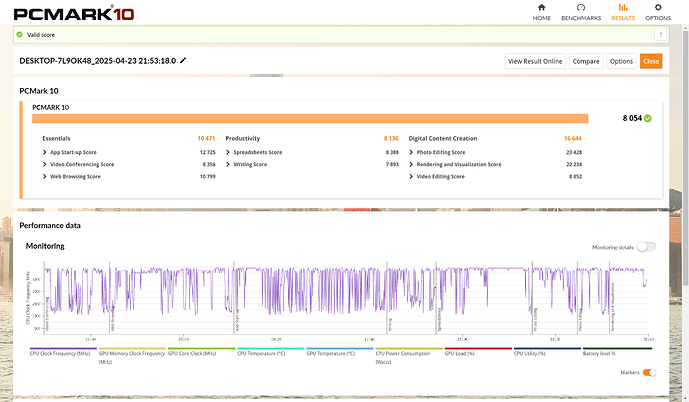
Task: Click the Options button beside Compare
Action: (621, 61)
